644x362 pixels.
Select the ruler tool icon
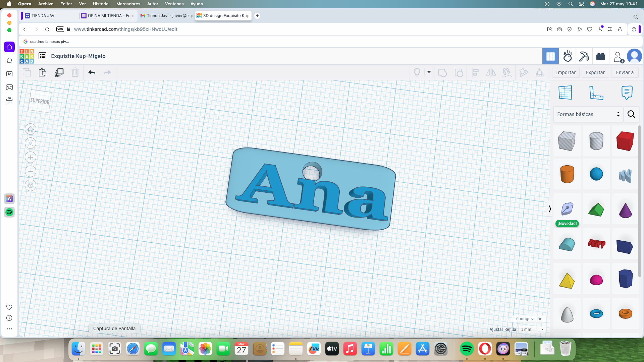[x=596, y=93]
